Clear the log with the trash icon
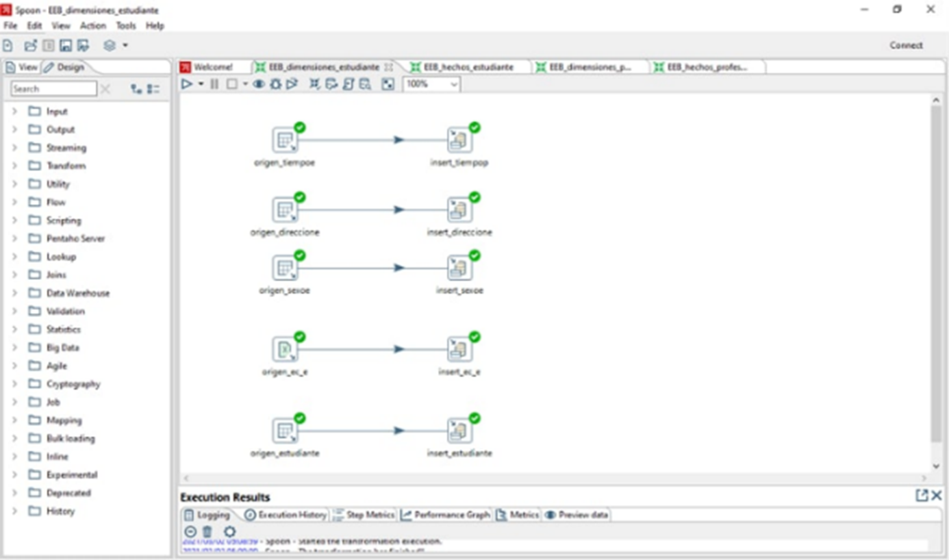 tap(207, 532)
